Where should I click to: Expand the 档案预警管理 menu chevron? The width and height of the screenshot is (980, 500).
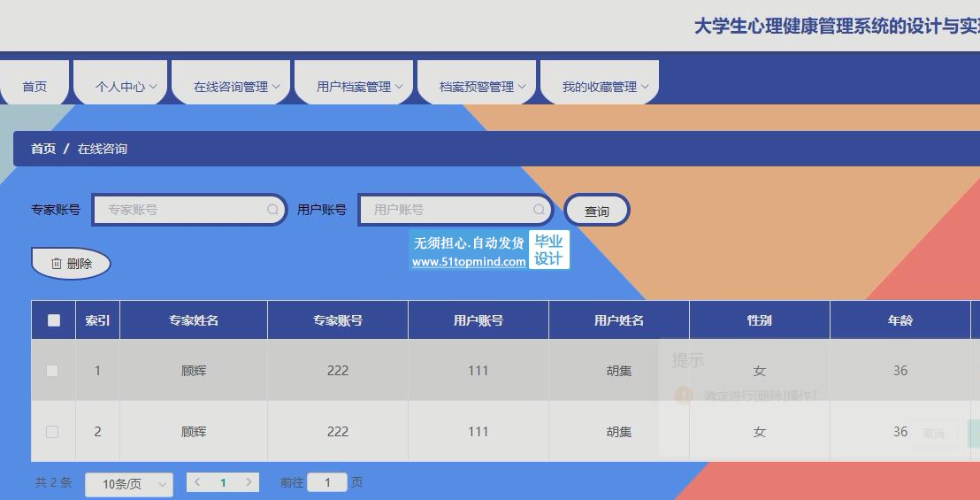[x=522, y=87]
